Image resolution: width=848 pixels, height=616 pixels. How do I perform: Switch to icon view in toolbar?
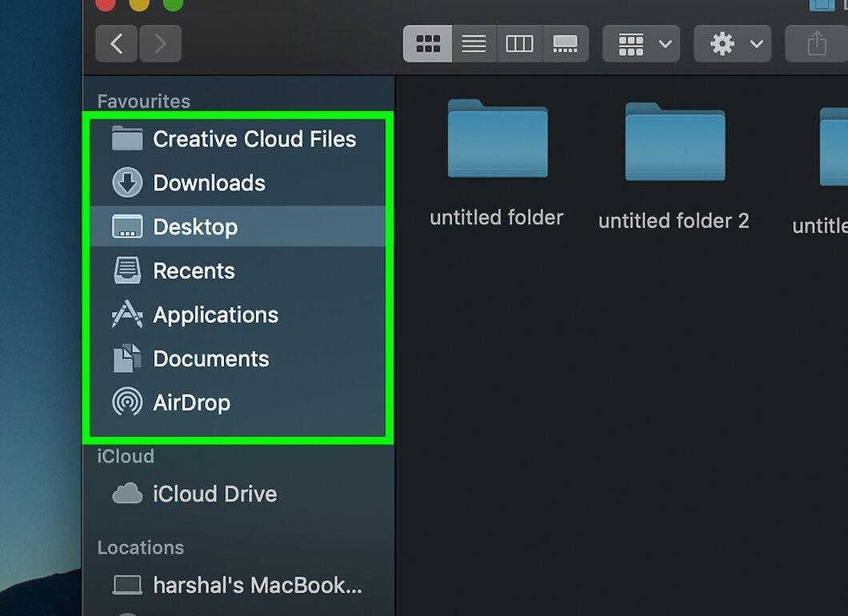(427, 43)
